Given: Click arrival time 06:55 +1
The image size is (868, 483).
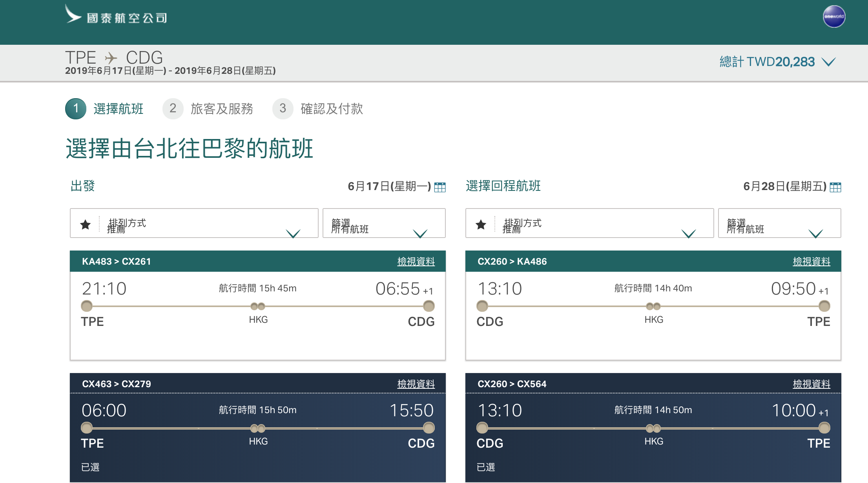Looking at the screenshot, I should pyautogui.click(x=405, y=289).
